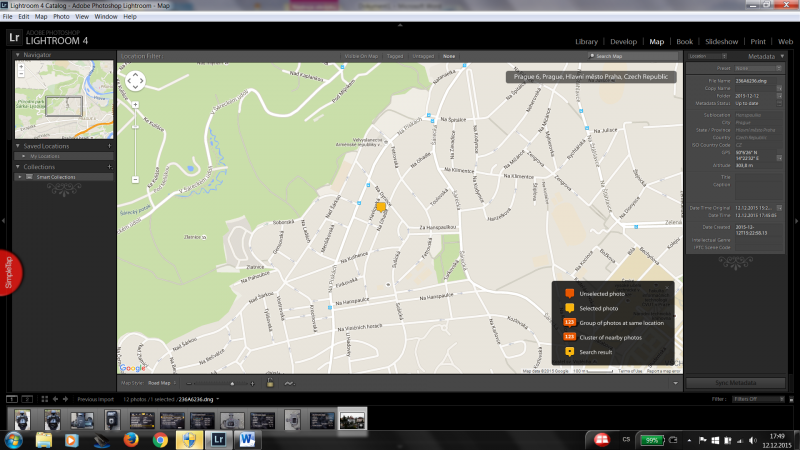Open the Filters Off dropdown
Image resolution: width=800 pixels, height=450 pixels.
(x=758, y=399)
